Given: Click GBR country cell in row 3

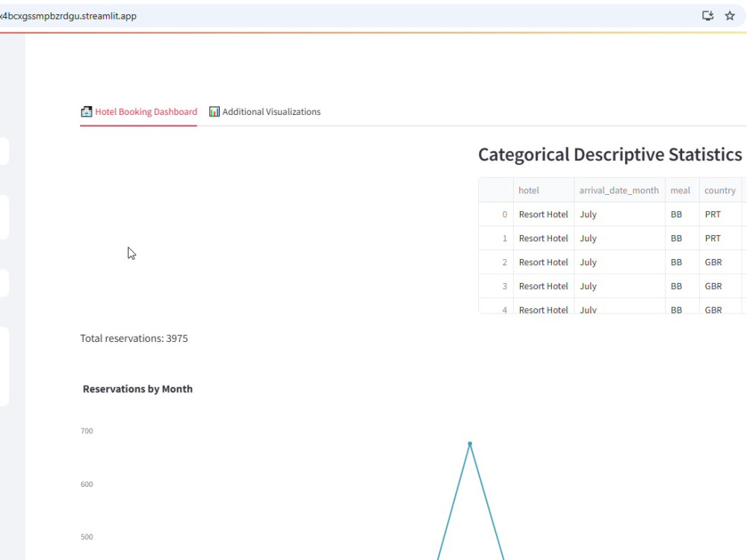Looking at the screenshot, I should pyautogui.click(x=720, y=286).
